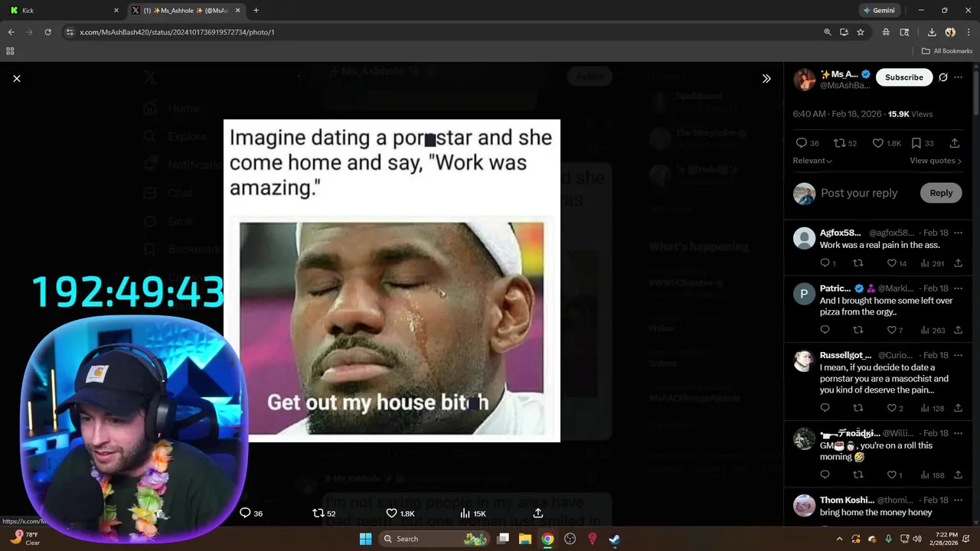Open Agfox58 reply's more options
The image size is (980, 551).
click(959, 233)
